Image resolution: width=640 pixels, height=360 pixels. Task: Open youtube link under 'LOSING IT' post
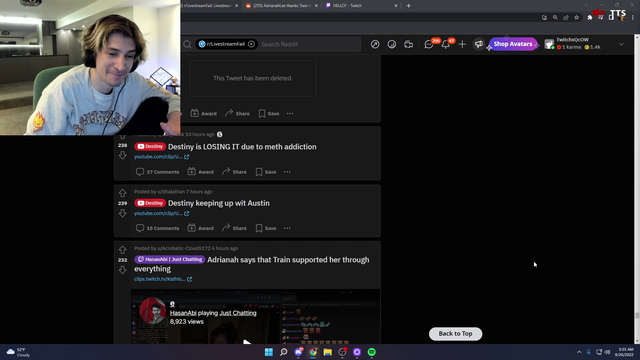[x=162, y=157]
